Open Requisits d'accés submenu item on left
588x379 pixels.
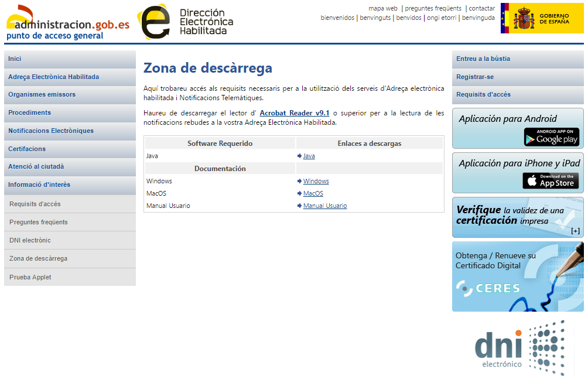pos(70,204)
